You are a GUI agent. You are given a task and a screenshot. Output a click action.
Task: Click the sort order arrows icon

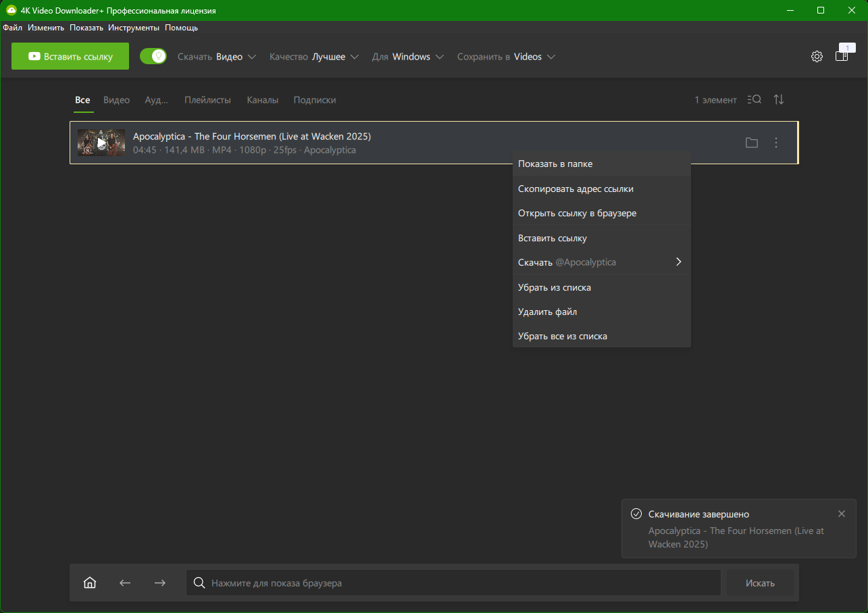(779, 99)
